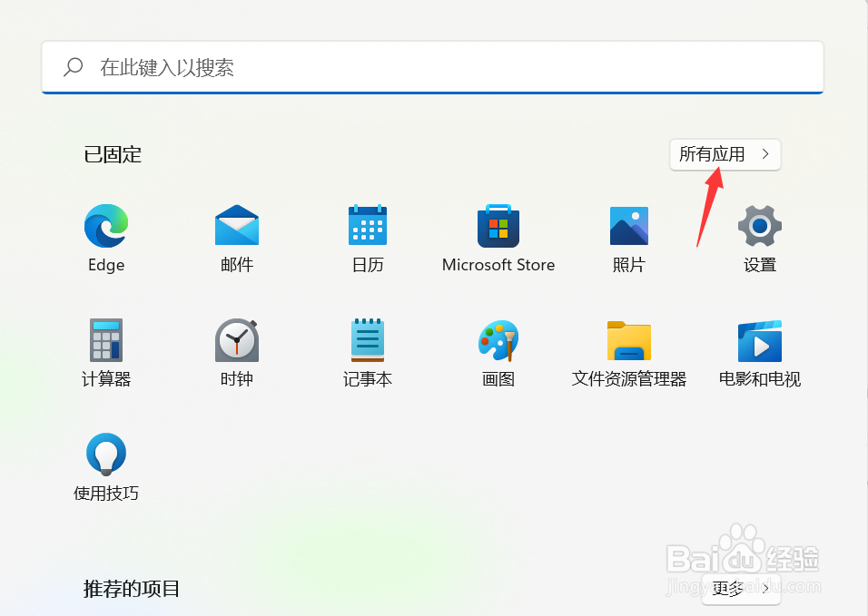Expand the 所有应用 (All apps) list

pos(717,154)
